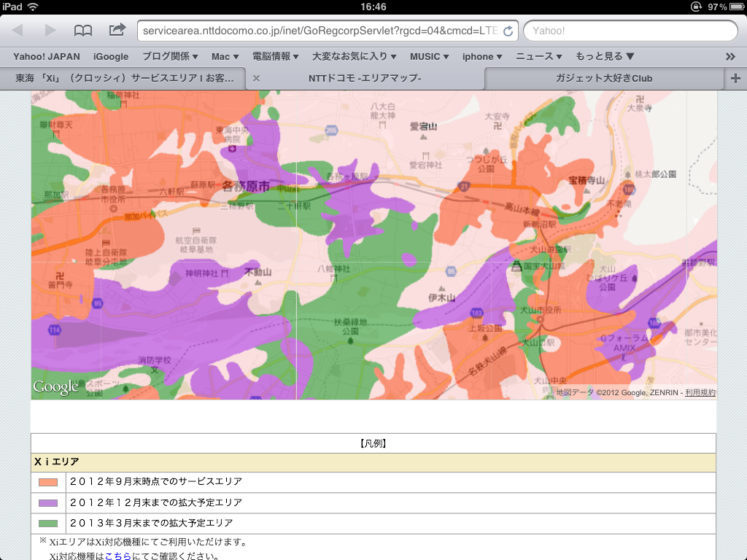Viewport: 747px width, 560px height.
Task: Click green March 2013 legend swatch
Action: coord(48,524)
